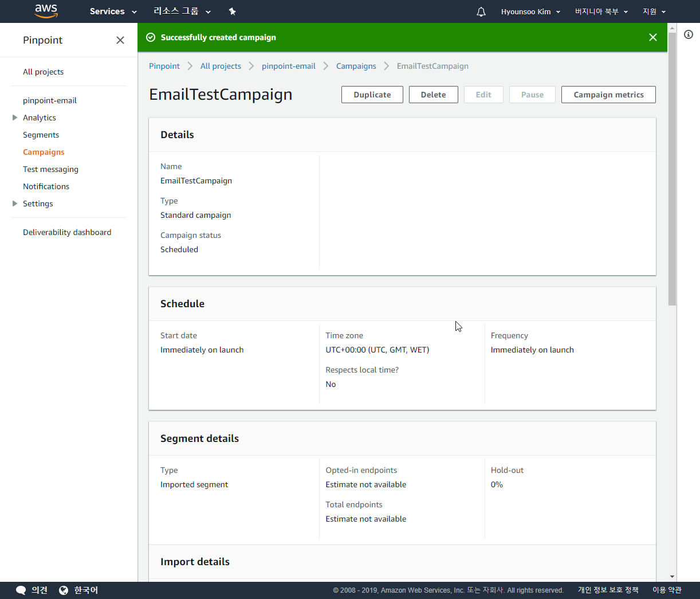The width and height of the screenshot is (700, 599).
Task: Open pinpoint-email project in sidebar
Action: pyautogui.click(x=50, y=100)
